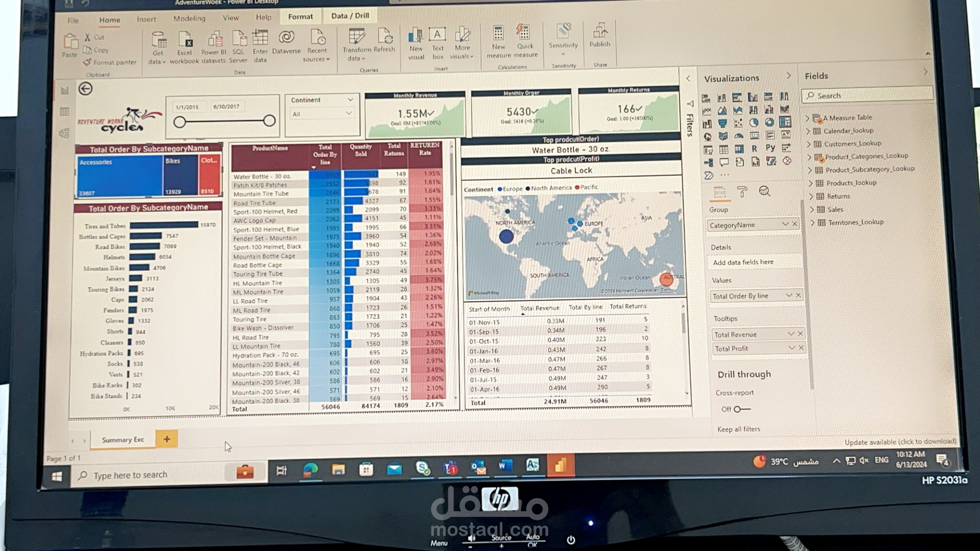Select the R script visual
The width and height of the screenshot is (980, 551).
754,149
